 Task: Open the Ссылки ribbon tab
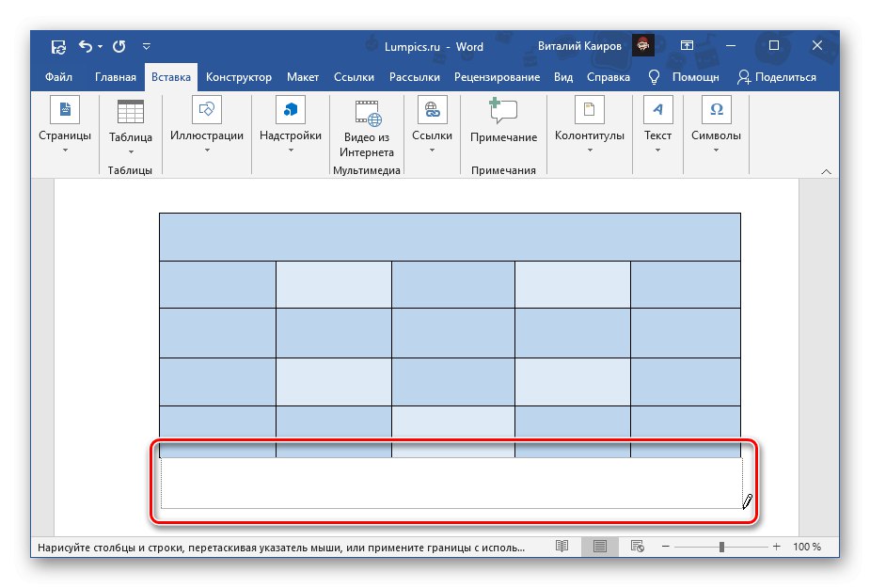(354, 77)
